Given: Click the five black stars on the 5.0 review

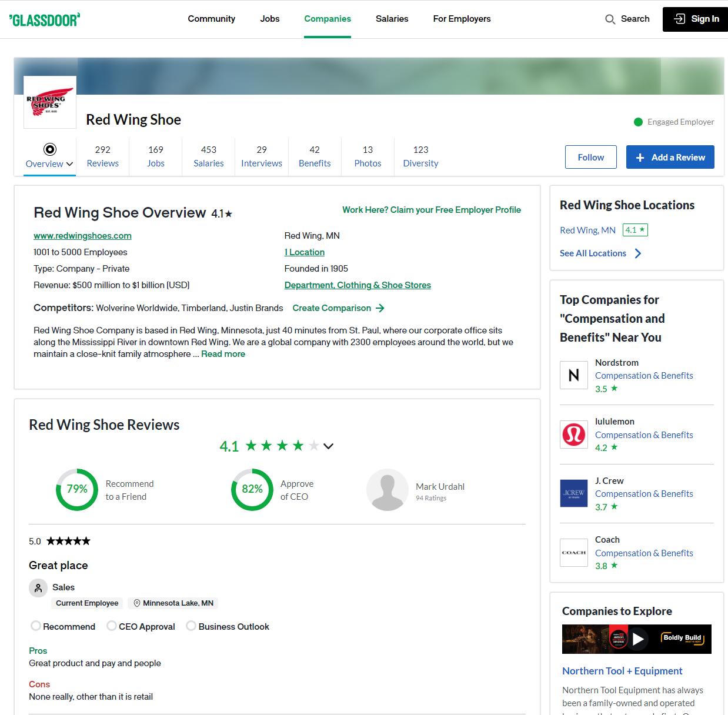Looking at the screenshot, I should [x=68, y=541].
